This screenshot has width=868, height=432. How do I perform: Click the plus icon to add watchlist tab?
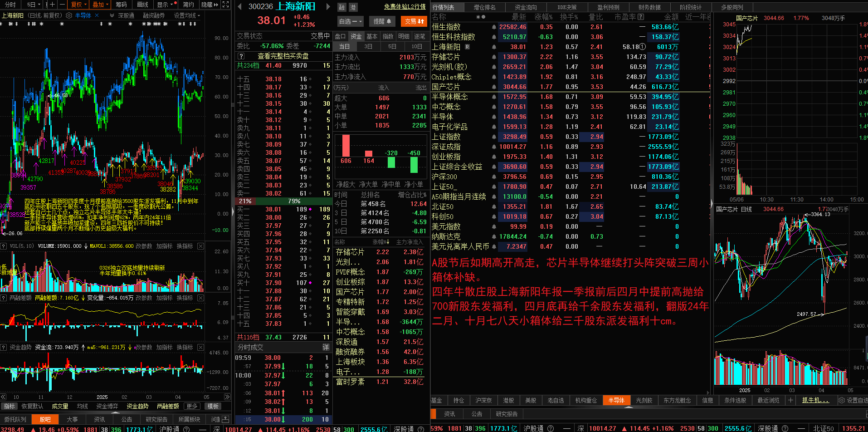790,400
